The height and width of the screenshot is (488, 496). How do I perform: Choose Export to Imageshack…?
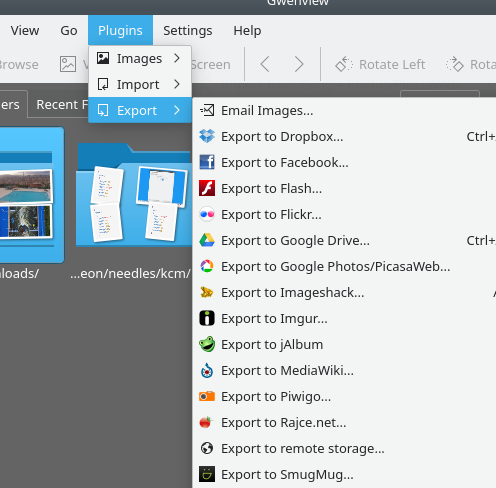344,292
